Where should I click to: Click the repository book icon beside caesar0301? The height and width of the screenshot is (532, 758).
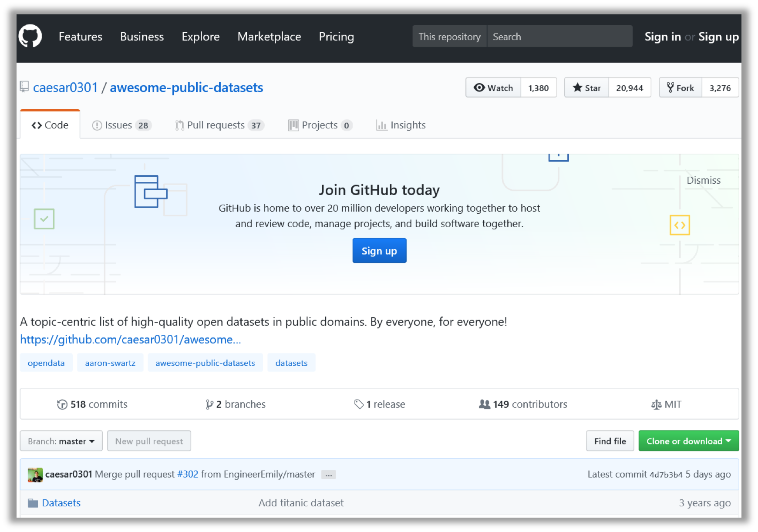coord(24,87)
